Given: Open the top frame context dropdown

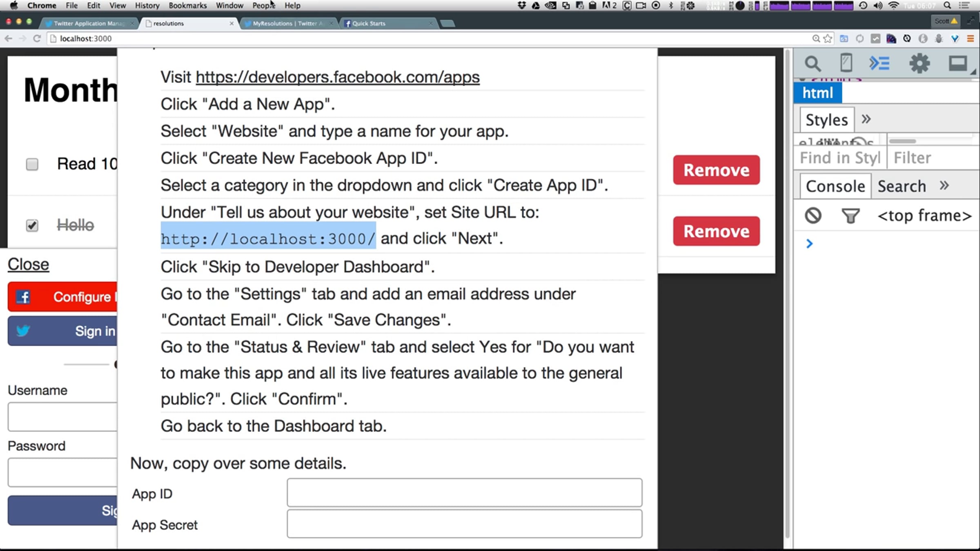Looking at the screenshot, I should [924, 216].
